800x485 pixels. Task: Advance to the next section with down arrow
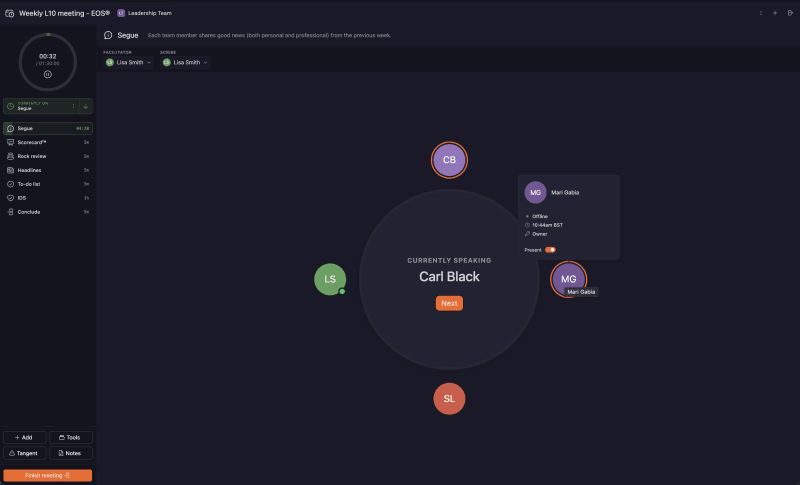(x=86, y=106)
